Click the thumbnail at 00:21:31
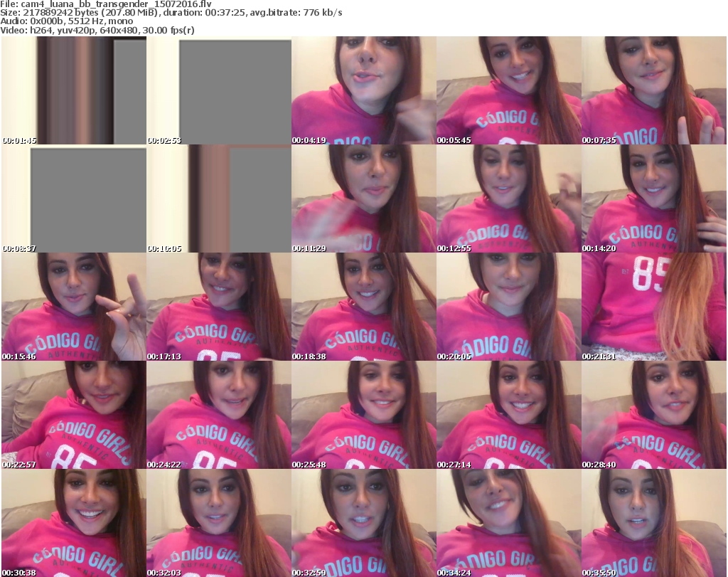The image size is (728, 577). click(654, 307)
